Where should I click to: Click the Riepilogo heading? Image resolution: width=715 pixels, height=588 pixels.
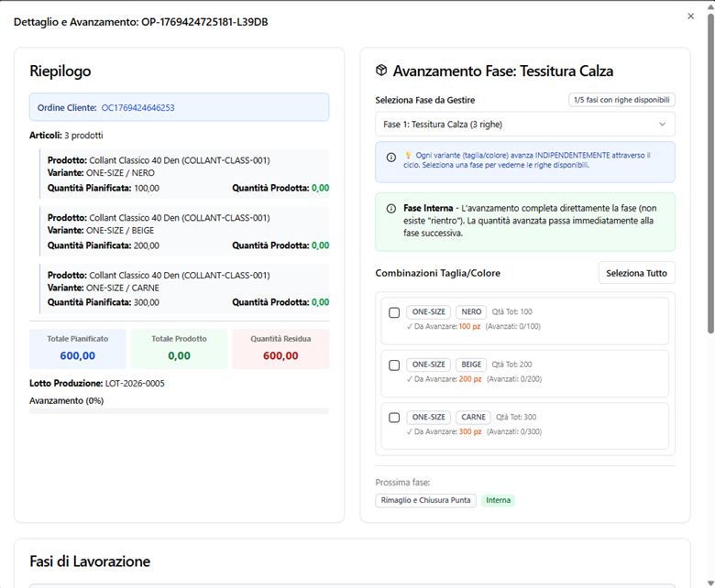pyautogui.click(x=60, y=71)
